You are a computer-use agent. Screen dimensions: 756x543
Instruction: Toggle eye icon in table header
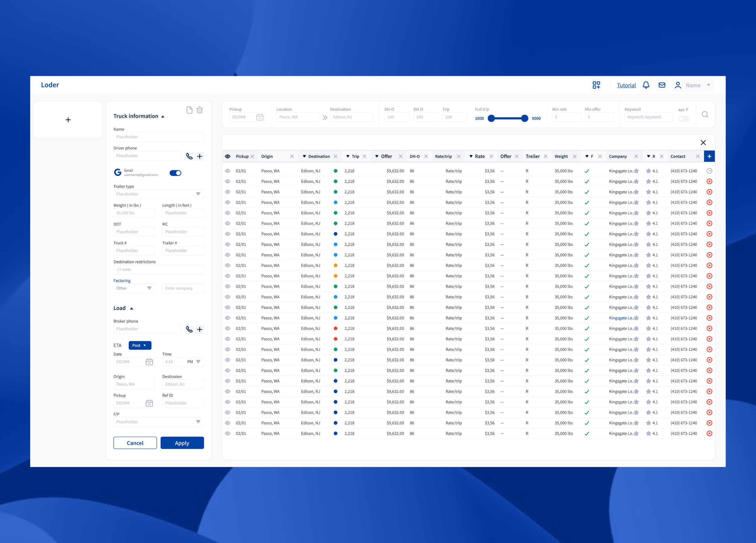[x=228, y=156]
